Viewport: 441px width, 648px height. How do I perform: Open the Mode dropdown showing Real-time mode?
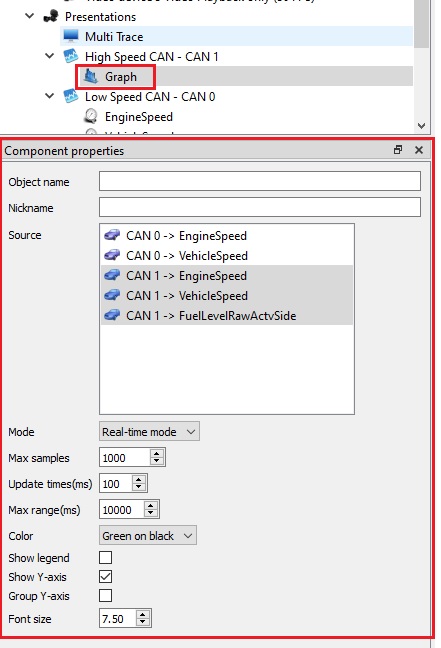click(149, 431)
